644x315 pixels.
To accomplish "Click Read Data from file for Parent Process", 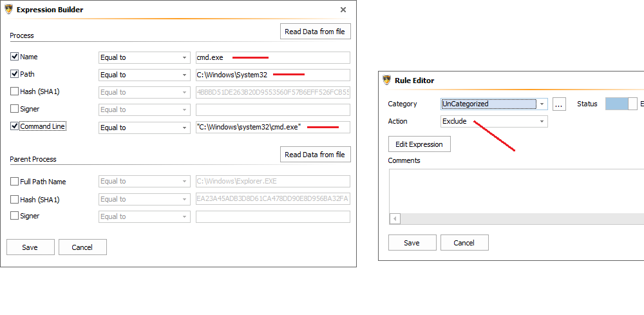I will tap(316, 155).
